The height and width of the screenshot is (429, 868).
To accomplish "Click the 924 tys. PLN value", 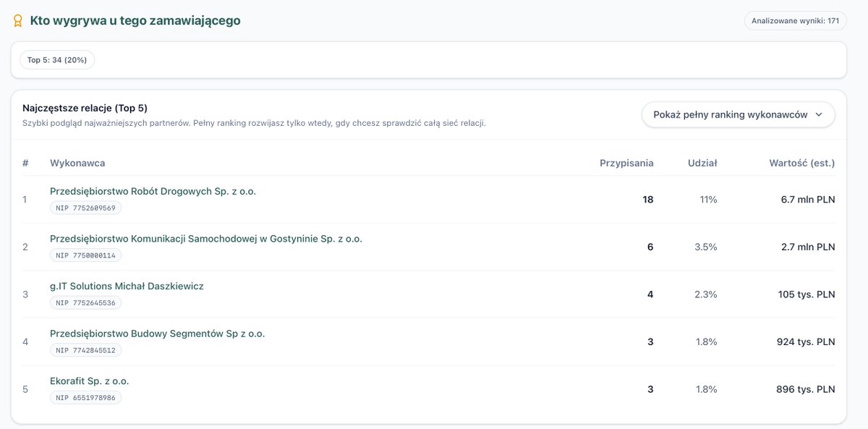I will tap(806, 341).
